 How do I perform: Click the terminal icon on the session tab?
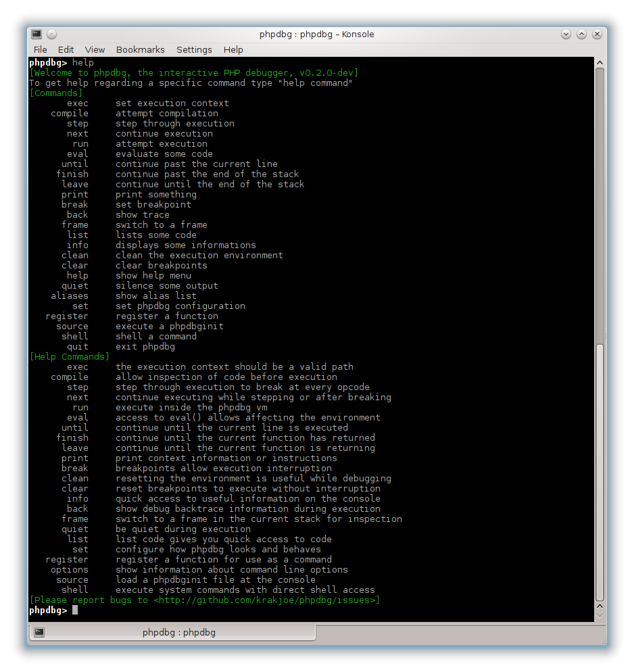(39, 633)
